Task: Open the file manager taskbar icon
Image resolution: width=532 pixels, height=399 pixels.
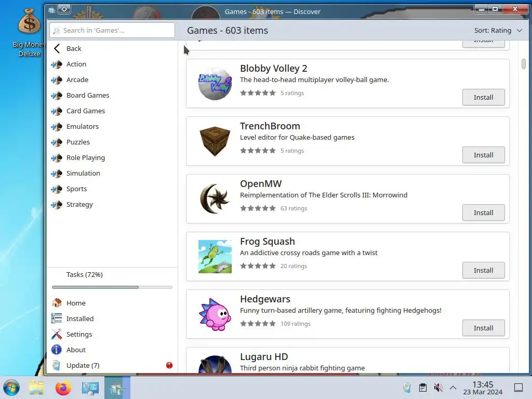Action: click(36, 388)
